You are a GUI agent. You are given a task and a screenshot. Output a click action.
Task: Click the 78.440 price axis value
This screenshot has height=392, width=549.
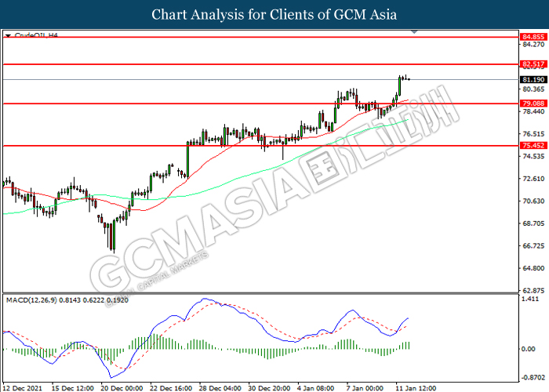tap(533, 111)
